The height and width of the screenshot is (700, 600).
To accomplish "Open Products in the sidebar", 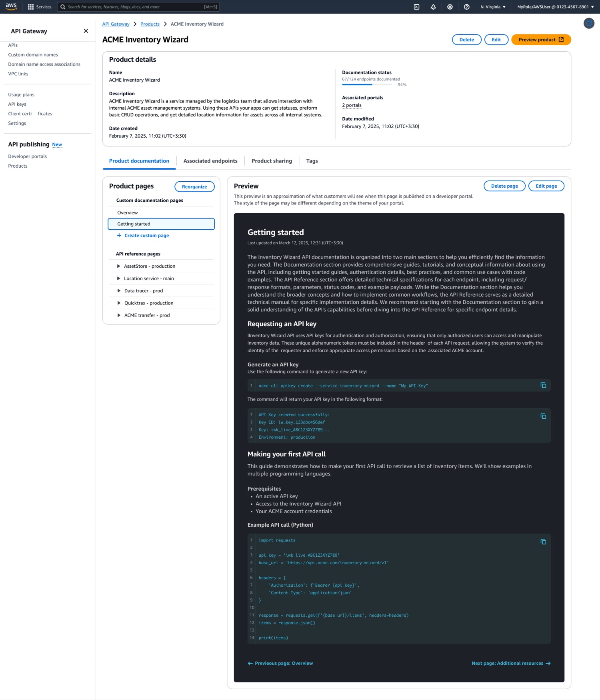I will click(18, 166).
